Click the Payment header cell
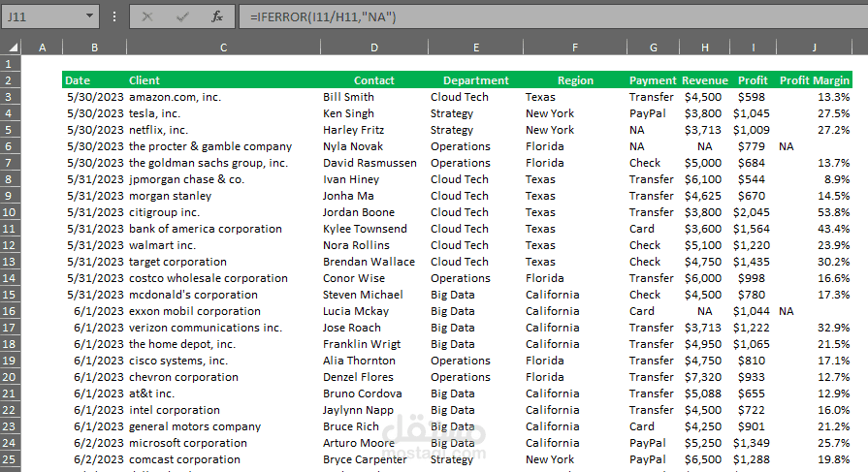 pos(654,80)
